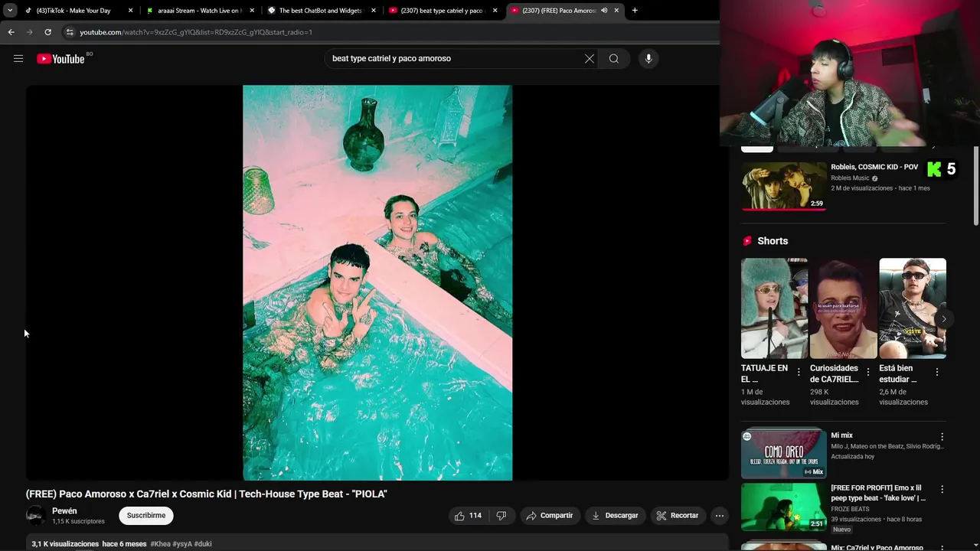980x551 pixels.
Task: Run search with magnifier button
Action: tap(614, 58)
